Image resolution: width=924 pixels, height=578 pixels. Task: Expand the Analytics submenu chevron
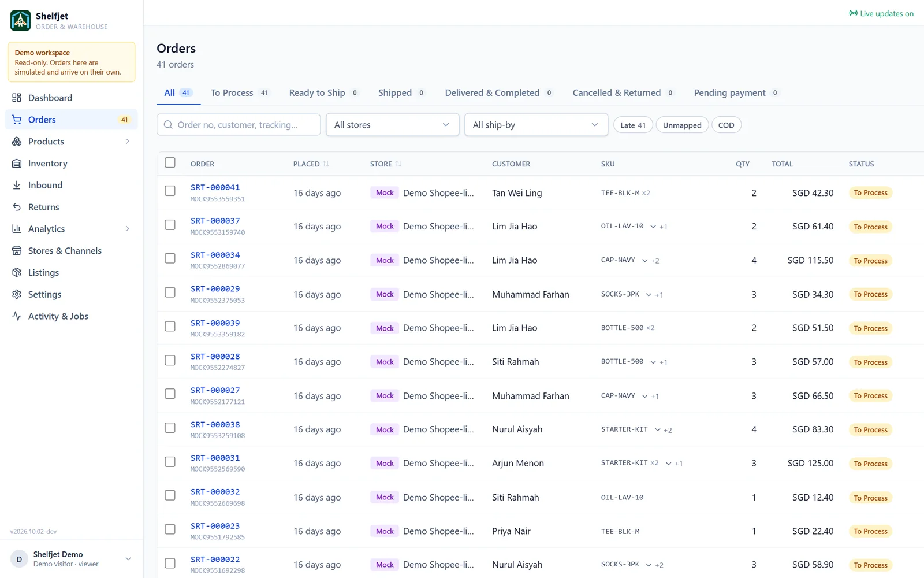(x=128, y=229)
